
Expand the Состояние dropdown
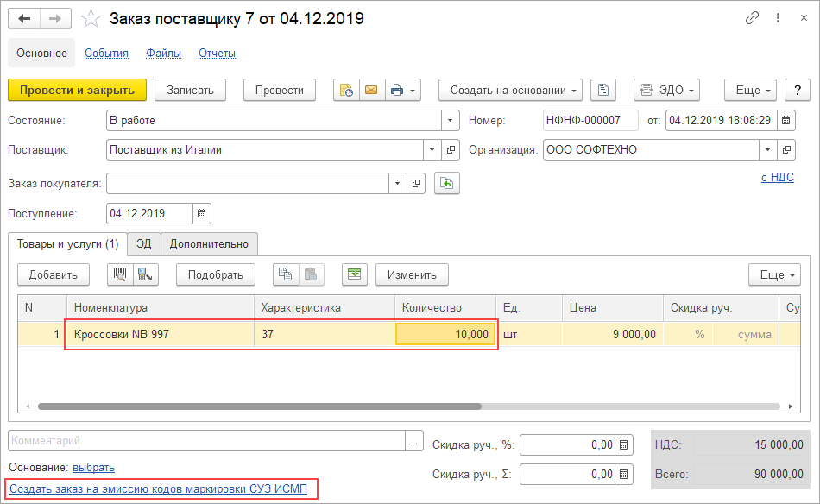coord(450,120)
